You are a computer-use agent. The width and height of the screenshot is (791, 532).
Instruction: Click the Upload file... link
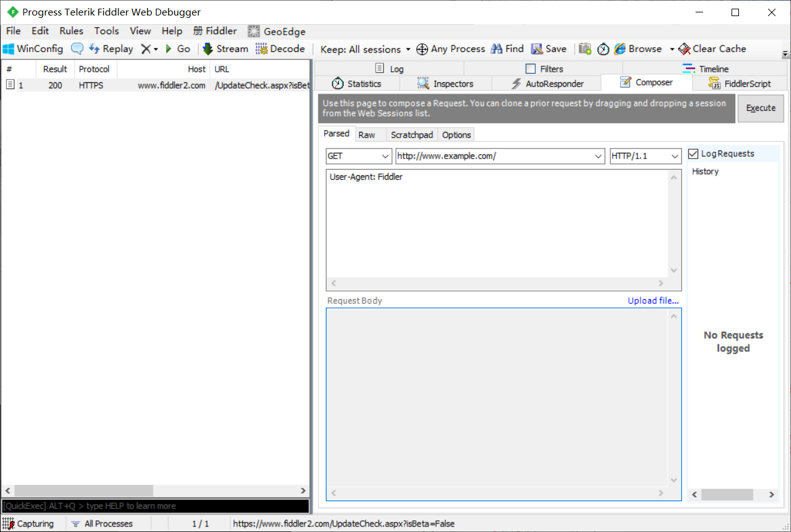653,300
